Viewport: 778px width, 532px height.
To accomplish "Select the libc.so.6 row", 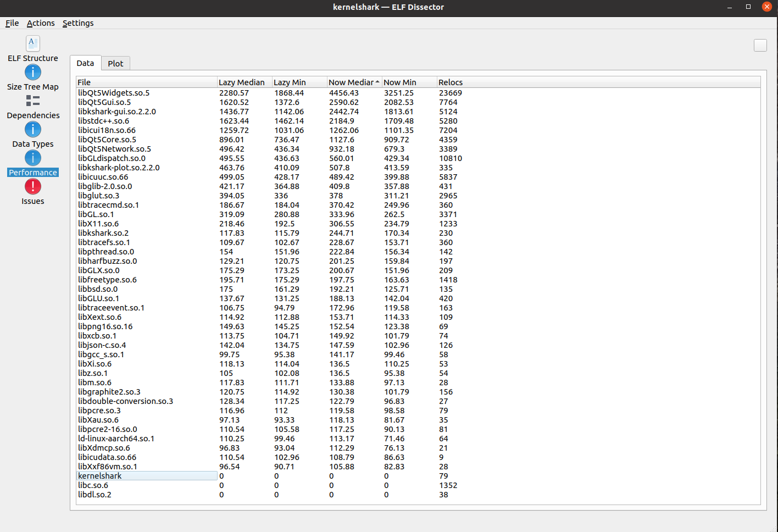I will coord(418,485).
